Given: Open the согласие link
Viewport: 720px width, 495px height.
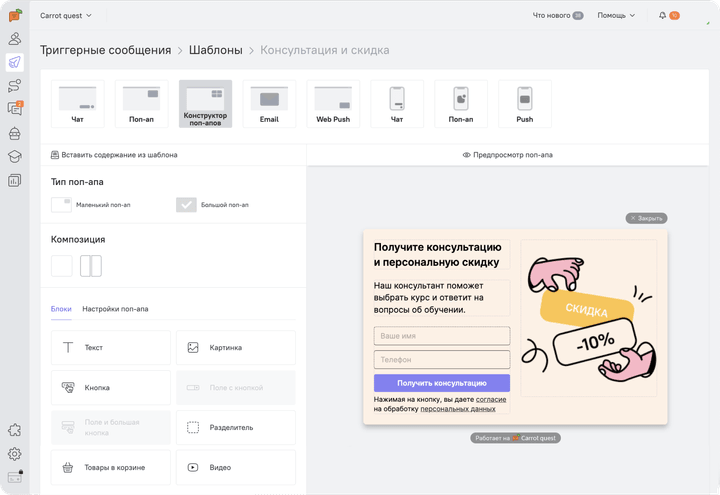Looking at the screenshot, I should tap(491, 399).
